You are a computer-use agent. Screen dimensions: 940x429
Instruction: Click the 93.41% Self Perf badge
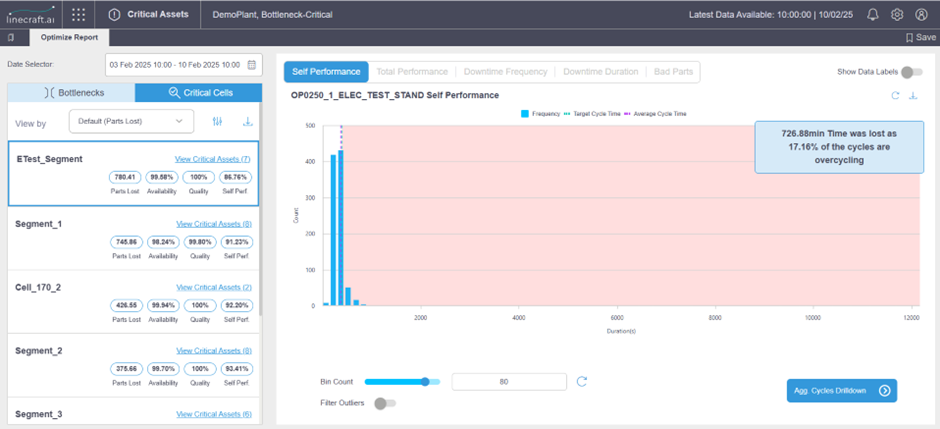point(237,369)
